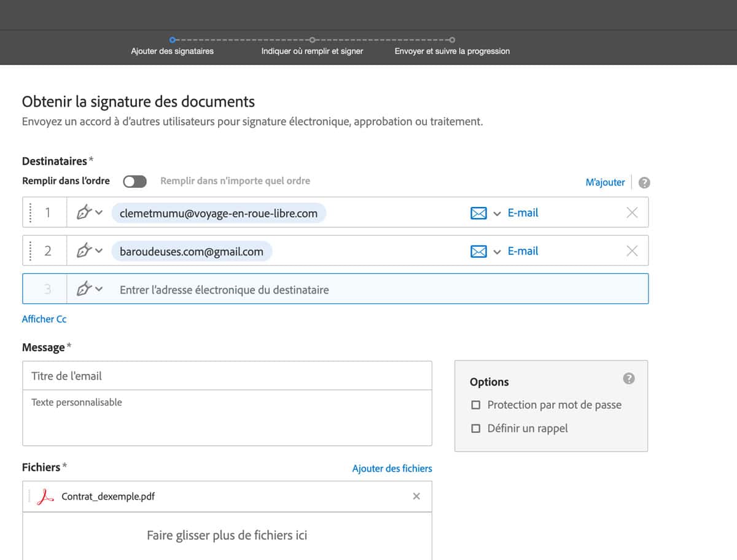Go to Envoyer et suivre la progression step
This screenshot has height=560, width=737.
(x=452, y=51)
